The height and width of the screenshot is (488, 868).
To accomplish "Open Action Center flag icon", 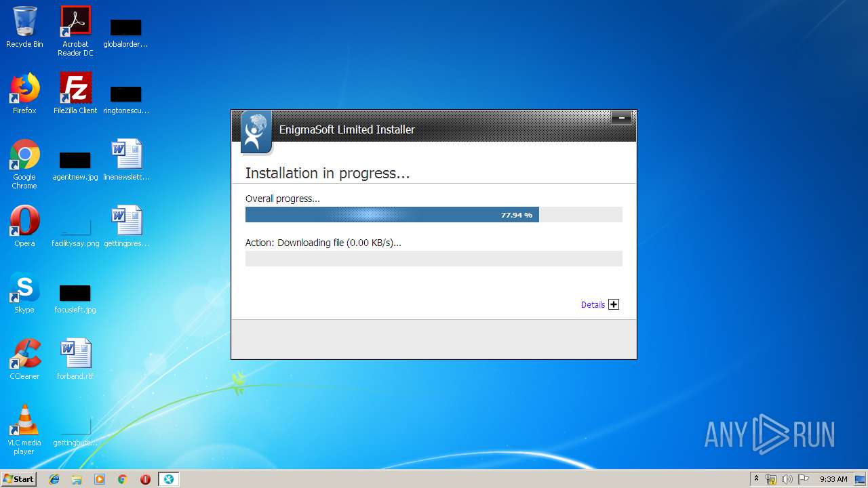I will click(804, 479).
